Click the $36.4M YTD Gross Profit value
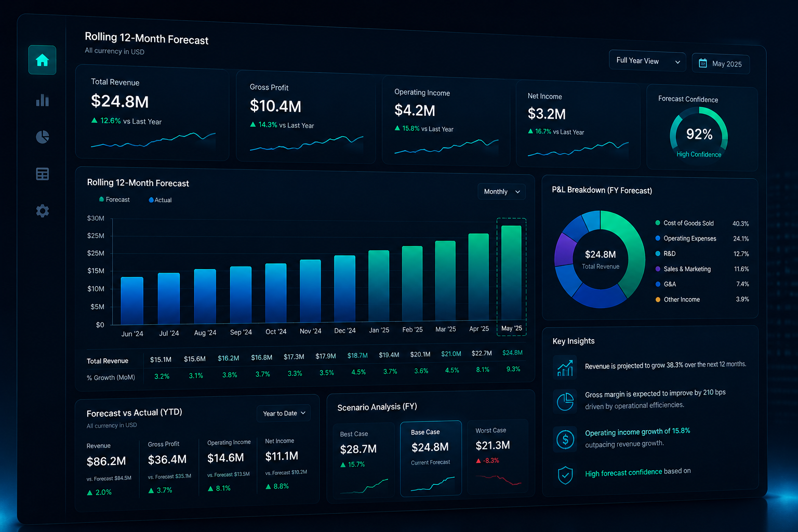The image size is (798, 532). tap(167, 459)
